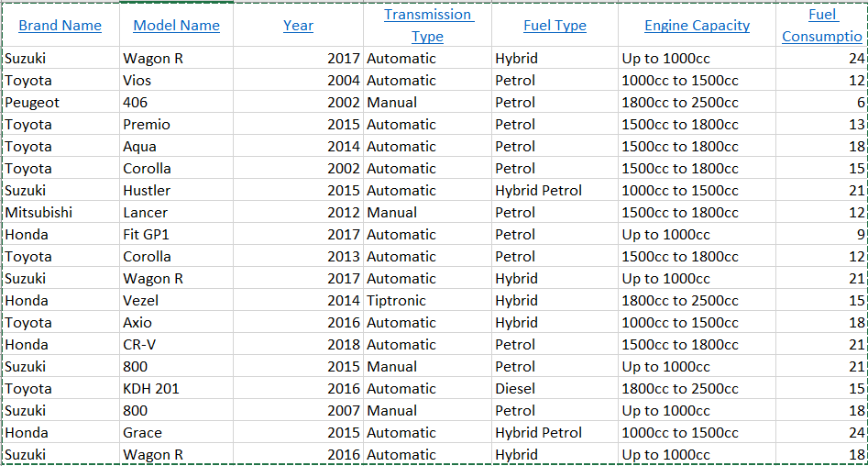Click the year 2018 in CR-V row

(299, 345)
